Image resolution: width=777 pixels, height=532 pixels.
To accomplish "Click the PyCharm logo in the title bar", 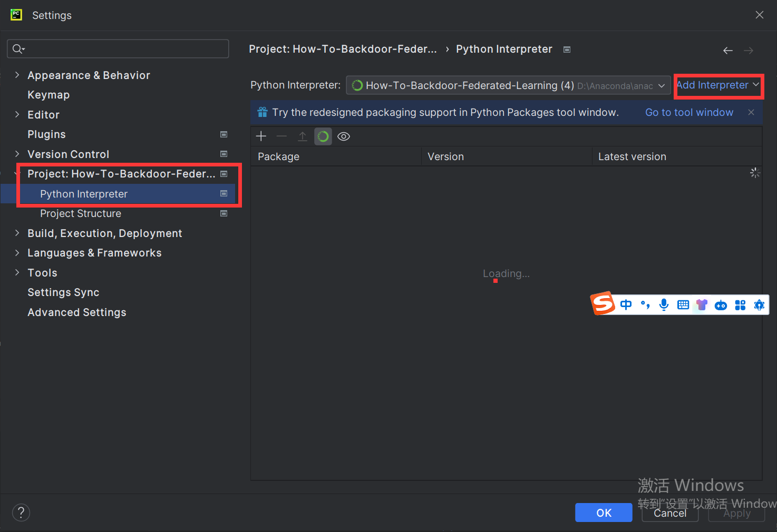I will click(x=16, y=15).
